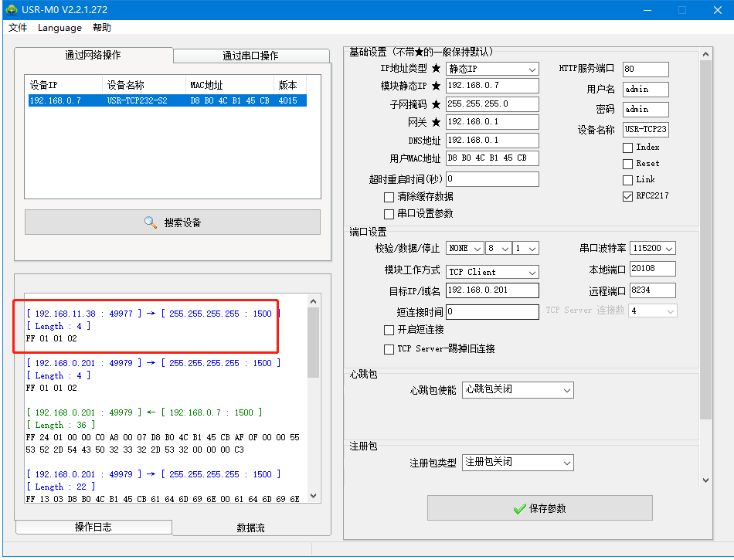Expand the 模块工作方式 TCP Client dropdown
734x560 pixels.
click(x=492, y=272)
